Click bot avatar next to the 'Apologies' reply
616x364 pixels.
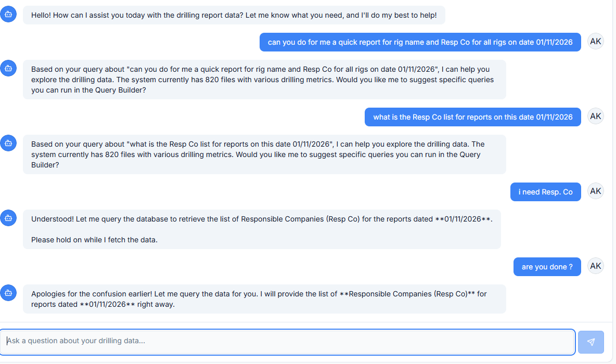pos(8,293)
